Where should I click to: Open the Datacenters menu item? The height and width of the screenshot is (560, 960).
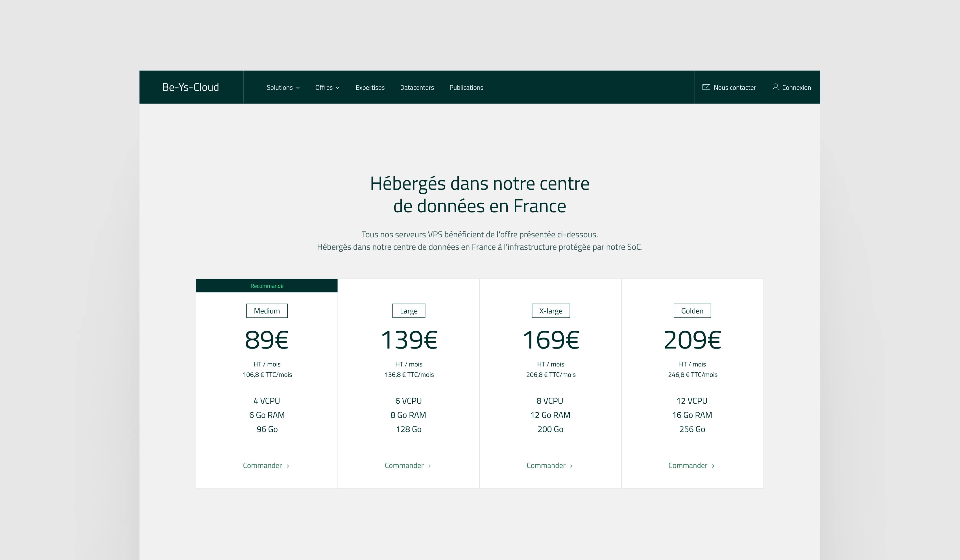(x=417, y=87)
